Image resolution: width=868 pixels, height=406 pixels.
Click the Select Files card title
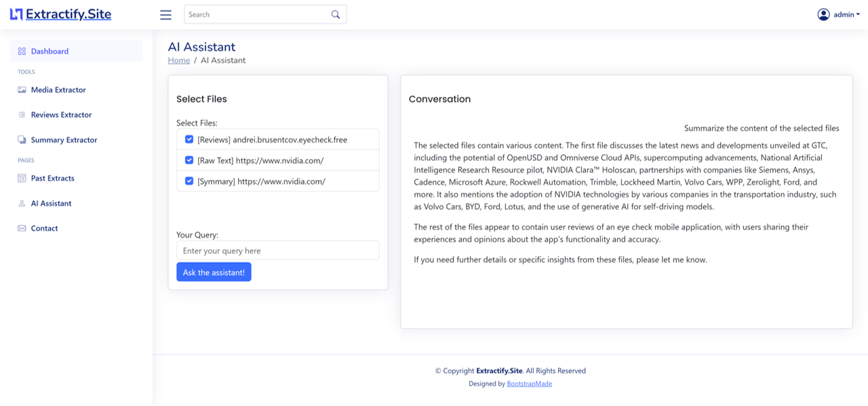201,99
